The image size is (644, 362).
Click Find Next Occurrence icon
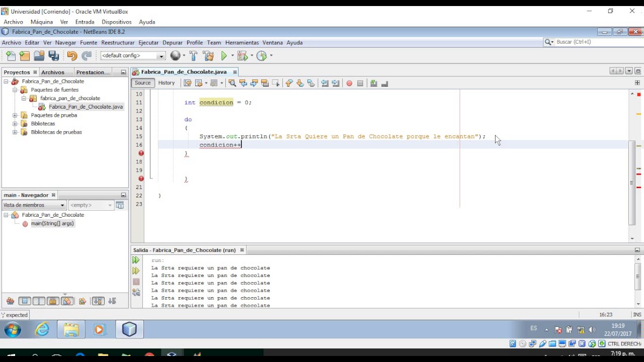tap(254, 83)
